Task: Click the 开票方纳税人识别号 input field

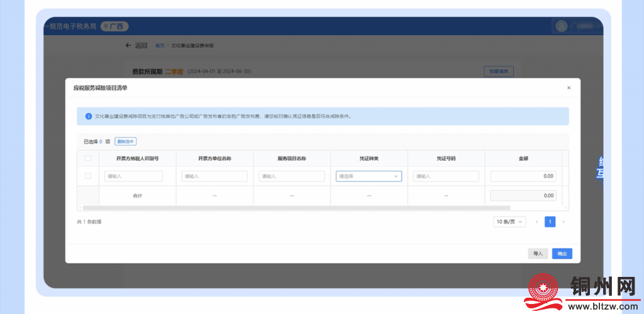Action: pos(133,176)
